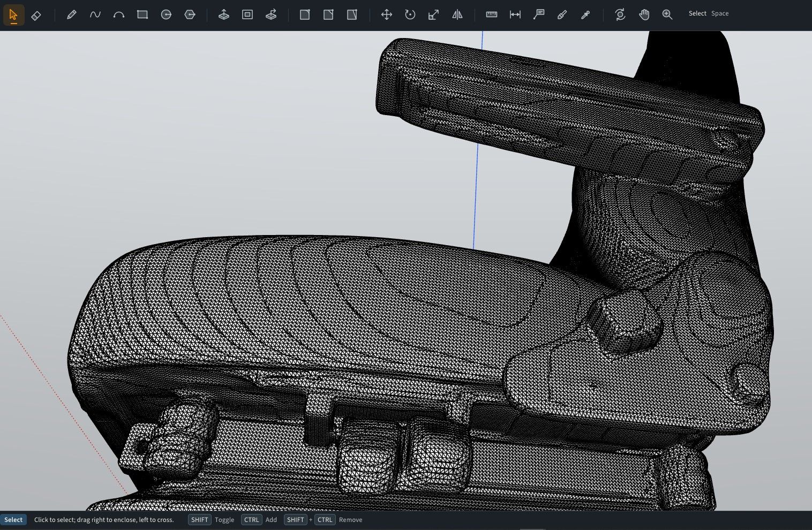
Task: Click the square icon right after Follow Me
Action: pyautogui.click(x=305, y=15)
